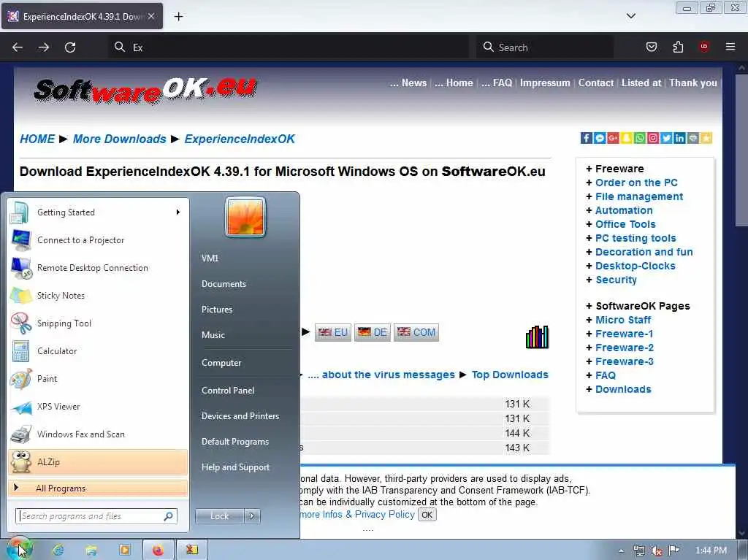The image size is (748, 560).
Task: Open Pictures from Start menu
Action: coord(217,310)
